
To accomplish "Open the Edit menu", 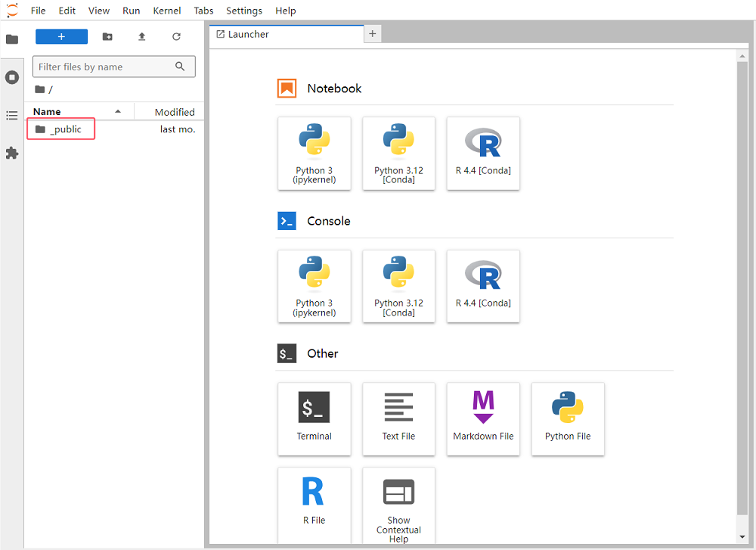I will [67, 11].
